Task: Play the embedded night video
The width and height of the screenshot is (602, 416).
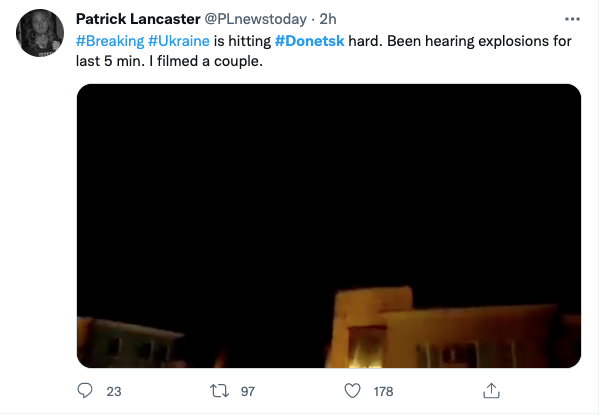Action: click(x=329, y=225)
